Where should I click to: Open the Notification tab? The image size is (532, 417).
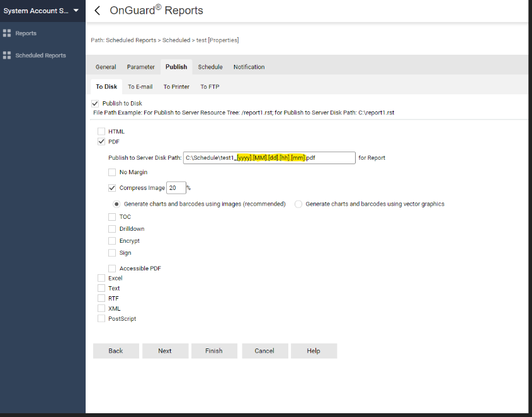point(249,67)
